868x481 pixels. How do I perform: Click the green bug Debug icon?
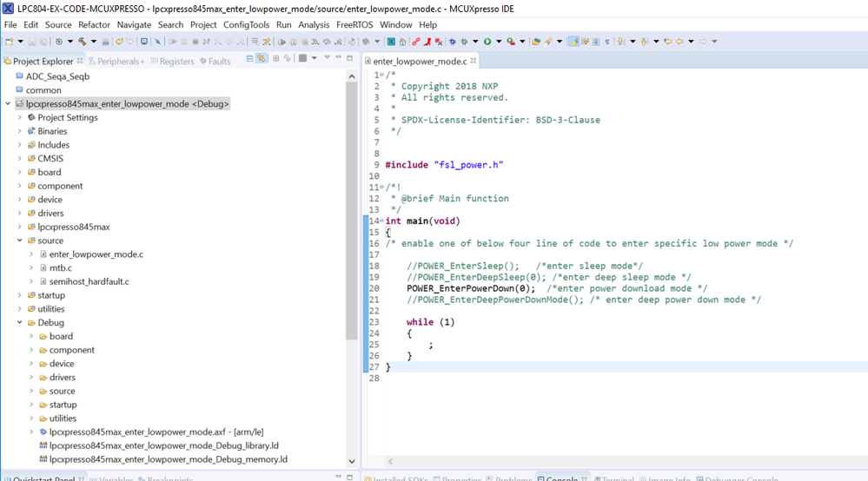coord(465,42)
